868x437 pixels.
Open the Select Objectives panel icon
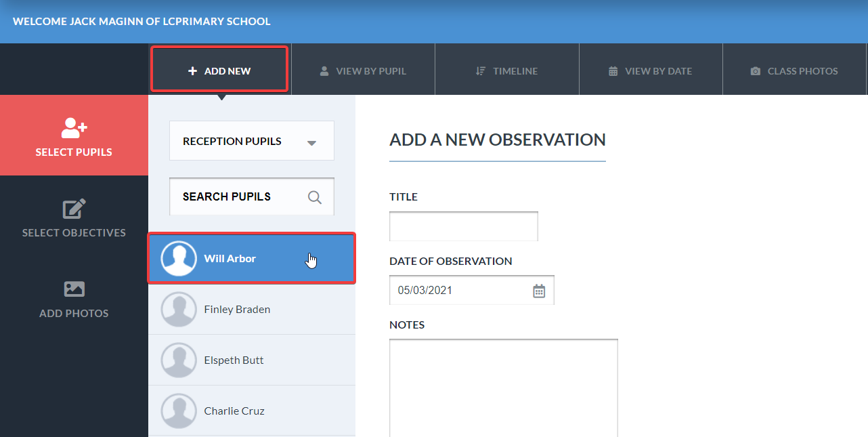click(73, 209)
